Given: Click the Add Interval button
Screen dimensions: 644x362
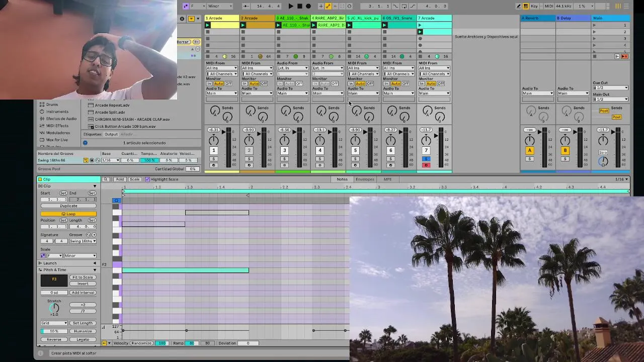Looking at the screenshot, I should click(x=83, y=293).
